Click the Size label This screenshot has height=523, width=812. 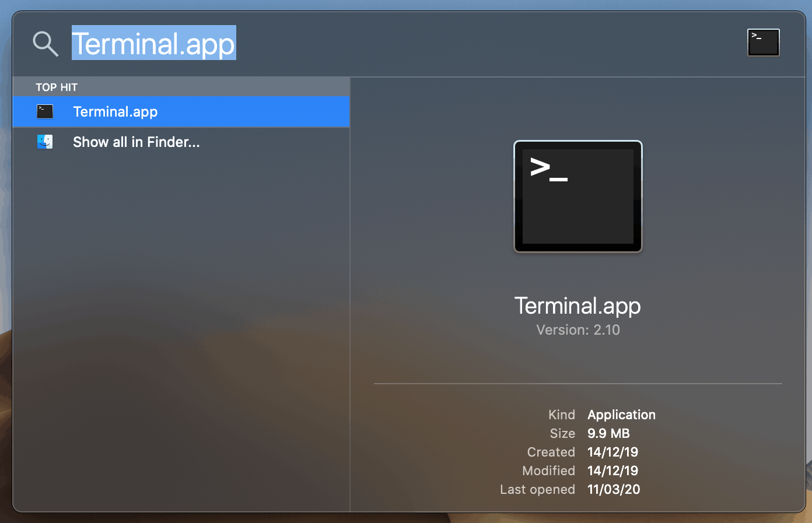(562, 433)
